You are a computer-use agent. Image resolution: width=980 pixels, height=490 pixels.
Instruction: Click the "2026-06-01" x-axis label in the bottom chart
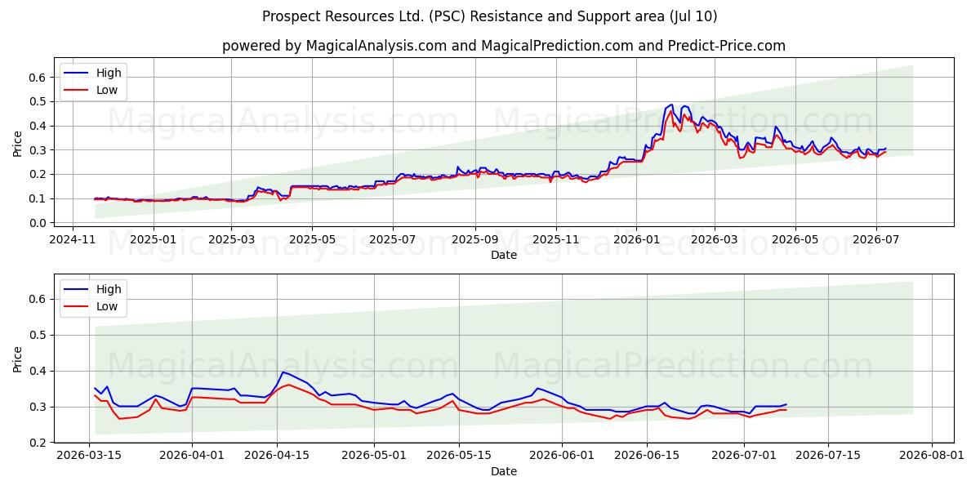click(562, 456)
